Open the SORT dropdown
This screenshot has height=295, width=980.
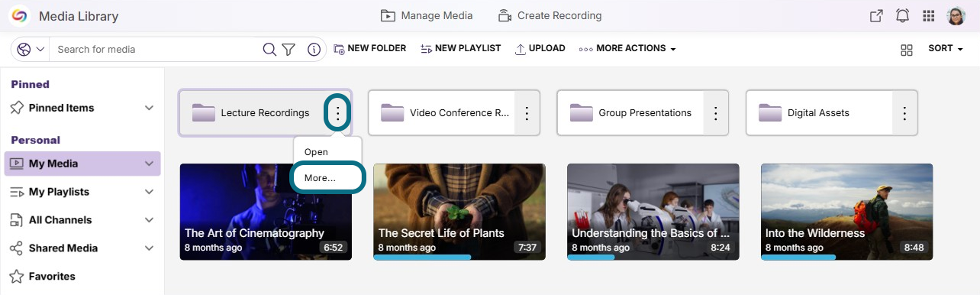tap(945, 48)
